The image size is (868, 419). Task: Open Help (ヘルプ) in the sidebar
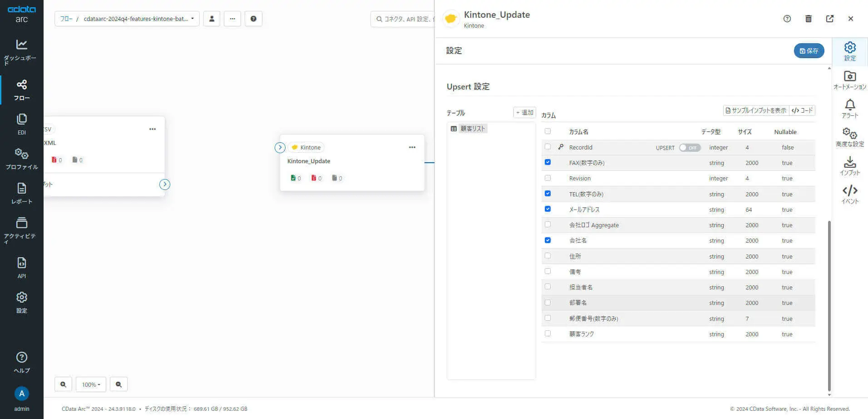click(21, 362)
